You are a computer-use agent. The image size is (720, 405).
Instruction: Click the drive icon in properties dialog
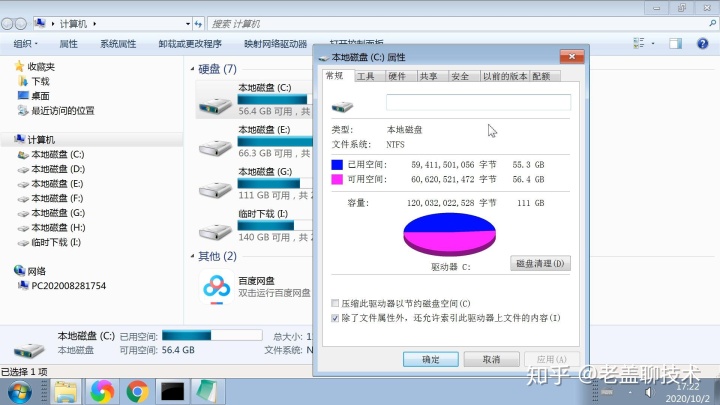[343, 107]
